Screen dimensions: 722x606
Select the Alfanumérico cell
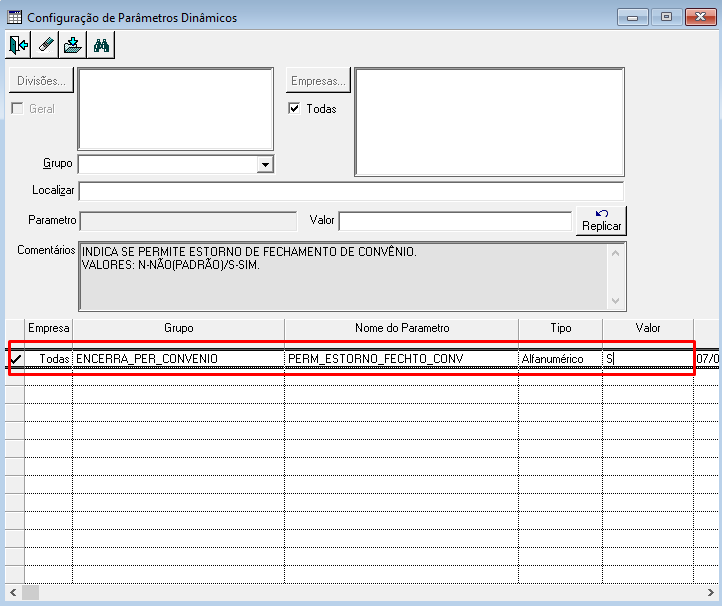click(560, 359)
